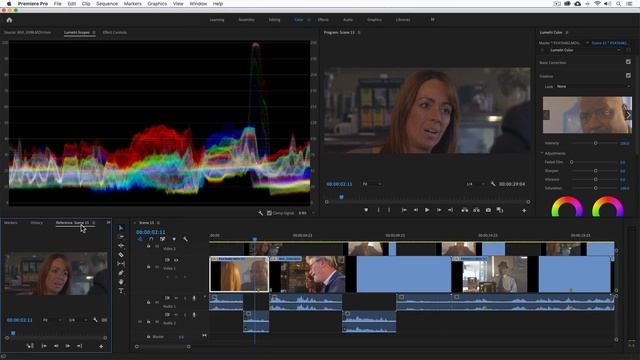The image size is (640, 360).
Task: Open the Graphics menu
Action: pos(157,4)
